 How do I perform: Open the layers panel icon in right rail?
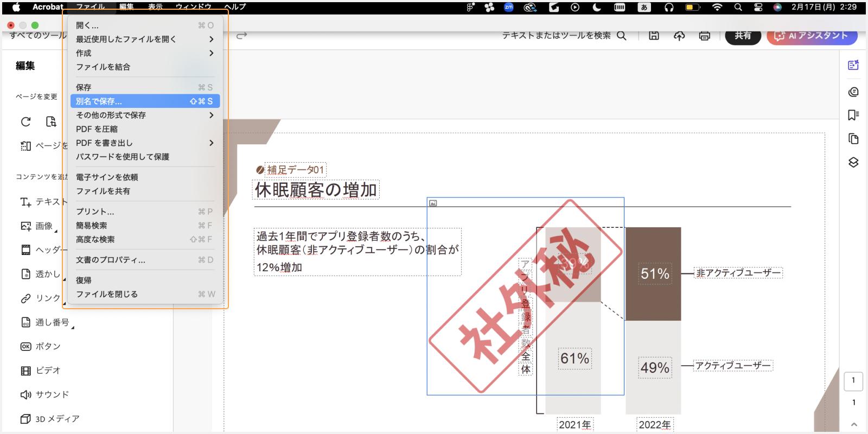click(853, 162)
